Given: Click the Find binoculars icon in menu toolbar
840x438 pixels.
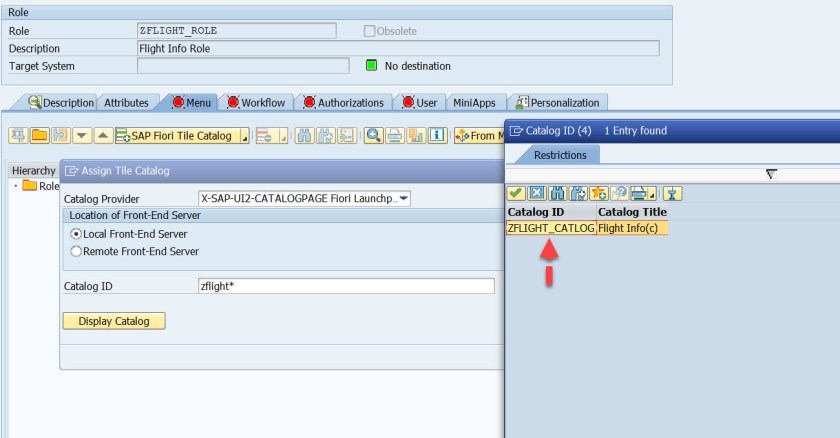Looking at the screenshot, I should (x=304, y=135).
